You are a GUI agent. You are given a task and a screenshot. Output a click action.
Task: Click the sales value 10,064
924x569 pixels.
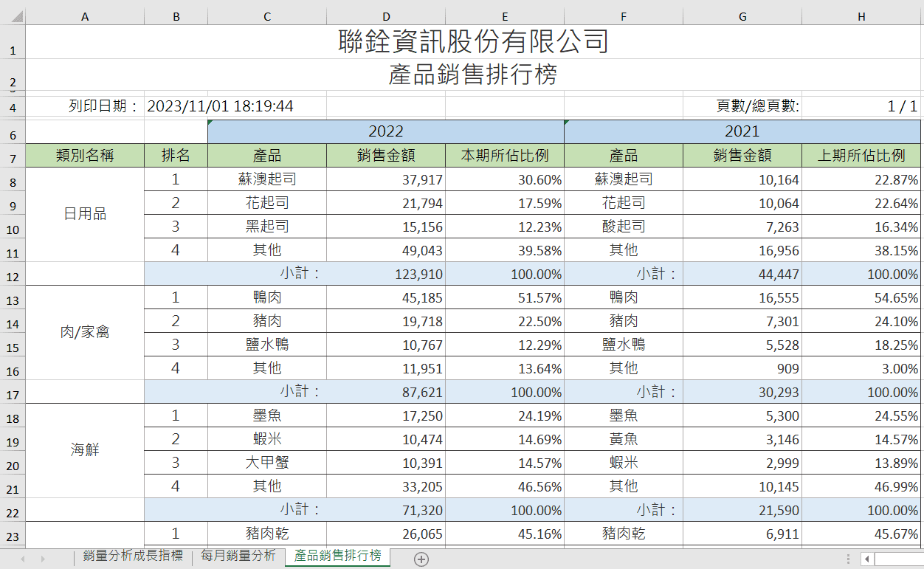742,203
